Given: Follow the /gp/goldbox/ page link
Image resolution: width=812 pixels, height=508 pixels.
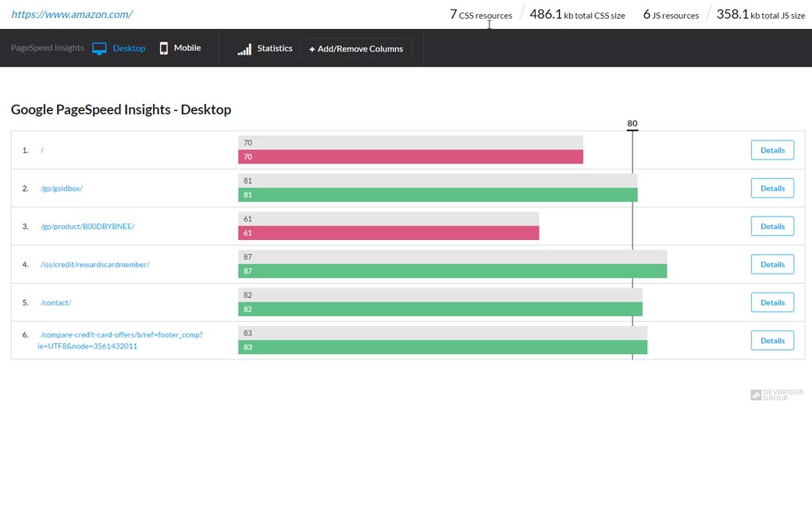Looking at the screenshot, I should (x=62, y=188).
